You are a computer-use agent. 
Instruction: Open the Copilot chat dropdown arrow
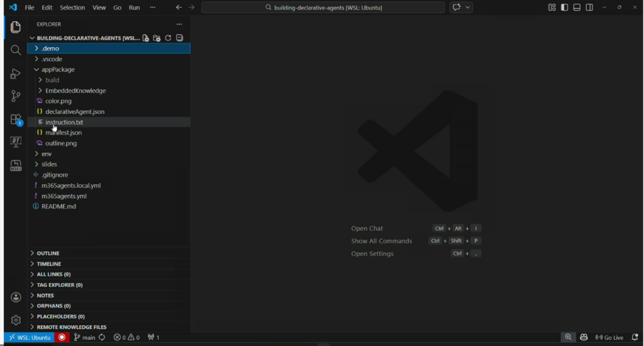pos(469,8)
